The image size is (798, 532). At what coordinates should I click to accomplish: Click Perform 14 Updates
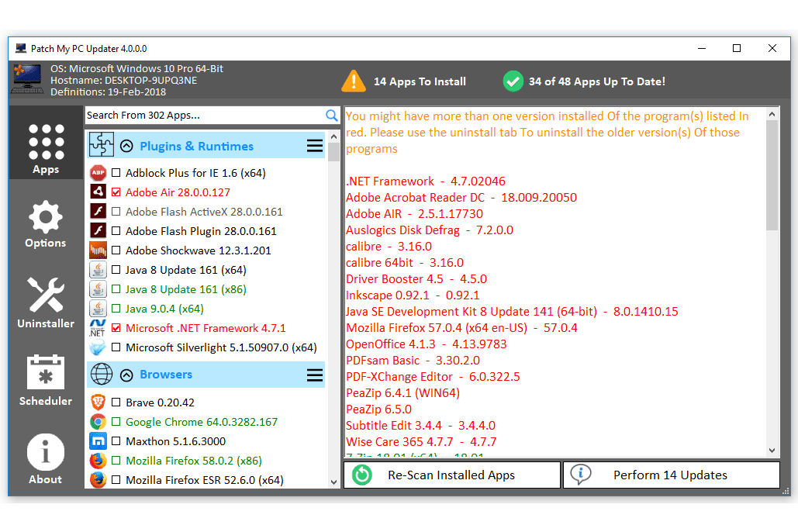[x=672, y=475]
